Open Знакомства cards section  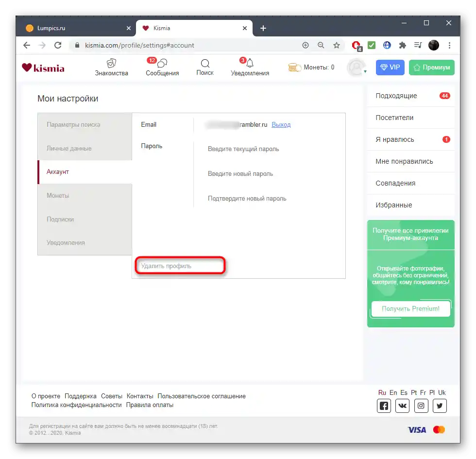pos(111,67)
